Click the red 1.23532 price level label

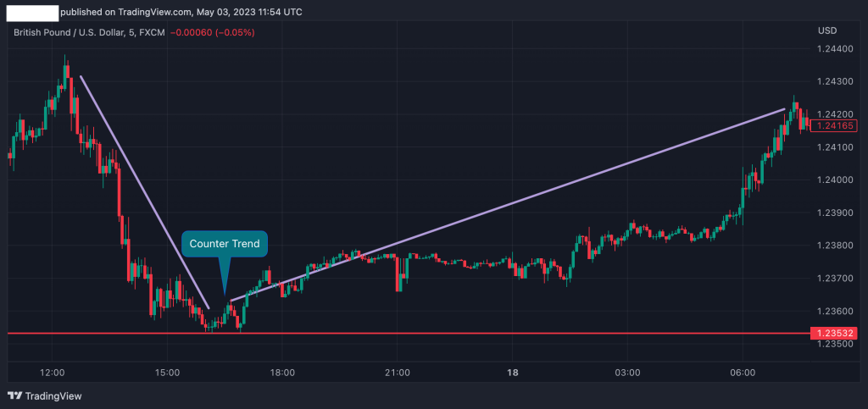click(x=833, y=334)
